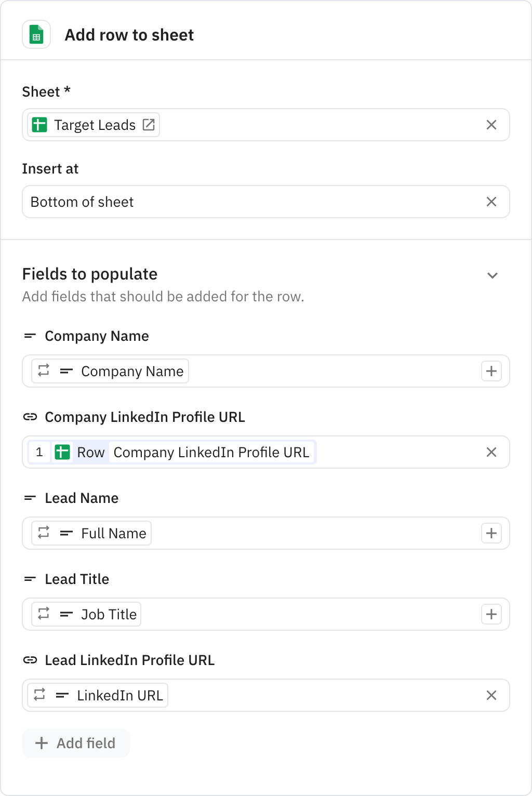
Task: Click the text field icon beside Lead Name
Action: tap(30, 498)
